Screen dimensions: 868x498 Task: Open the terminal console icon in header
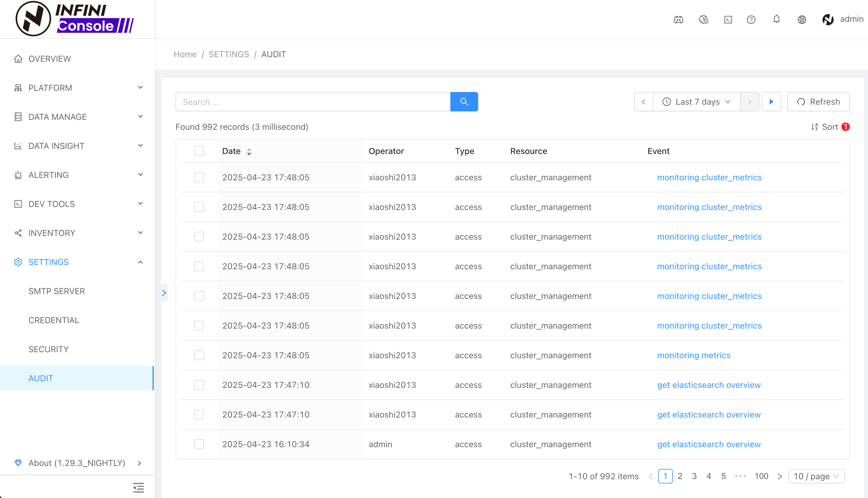click(728, 19)
